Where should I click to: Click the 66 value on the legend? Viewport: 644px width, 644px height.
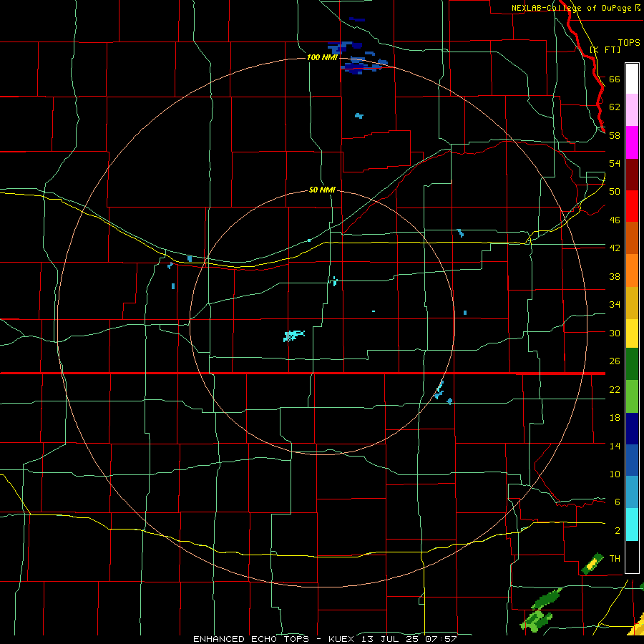(x=615, y=79)
